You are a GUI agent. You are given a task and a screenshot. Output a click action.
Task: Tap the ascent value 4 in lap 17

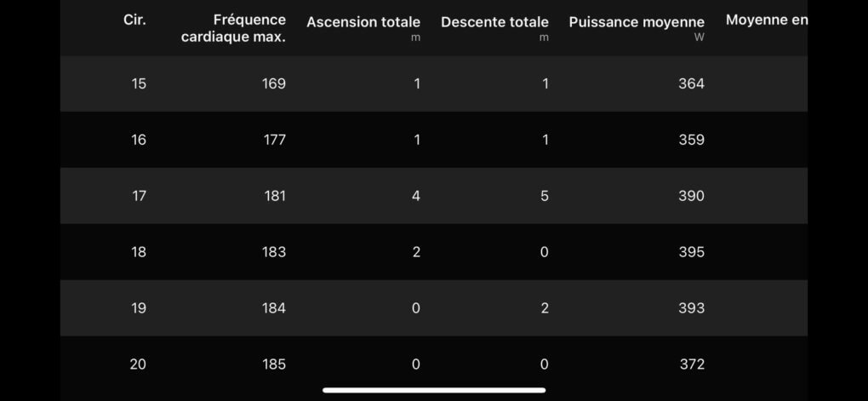[x=416, y=196]
